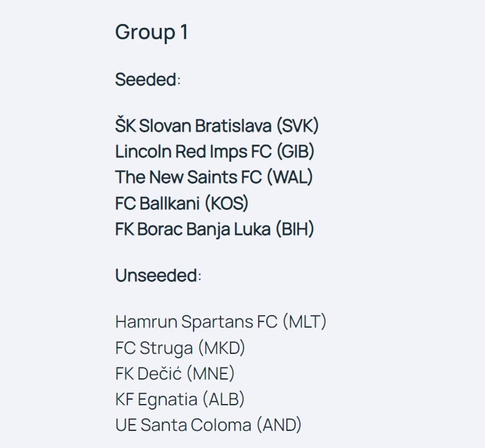485x448 pixels.
Task: Click the word Spartans
Action: pyautogui.click(x=217, y=322)
